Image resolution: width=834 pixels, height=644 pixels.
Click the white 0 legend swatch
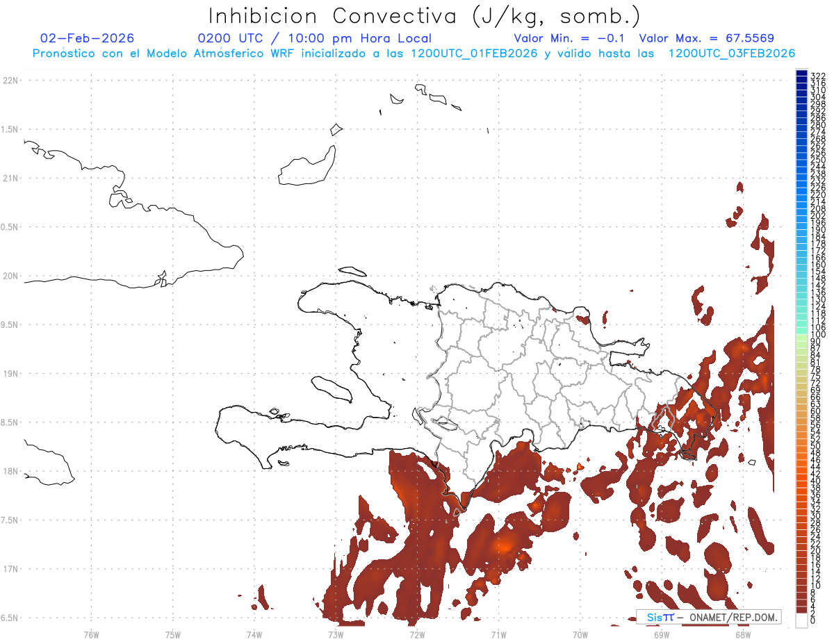802,621
